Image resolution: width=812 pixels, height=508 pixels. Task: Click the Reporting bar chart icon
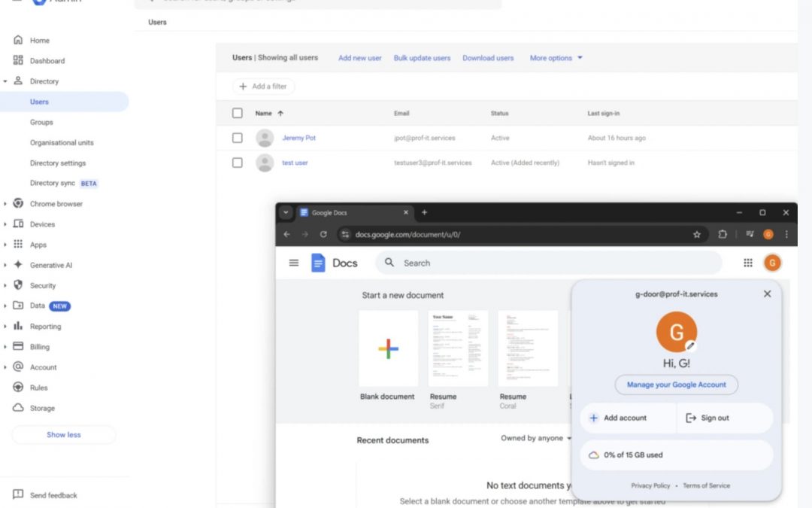(18, 326)
